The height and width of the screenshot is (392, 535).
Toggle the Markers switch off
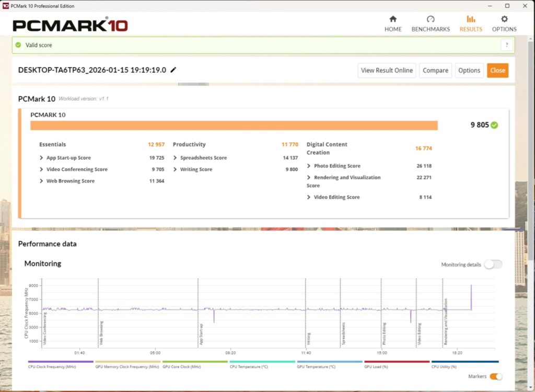click(496, 376)
